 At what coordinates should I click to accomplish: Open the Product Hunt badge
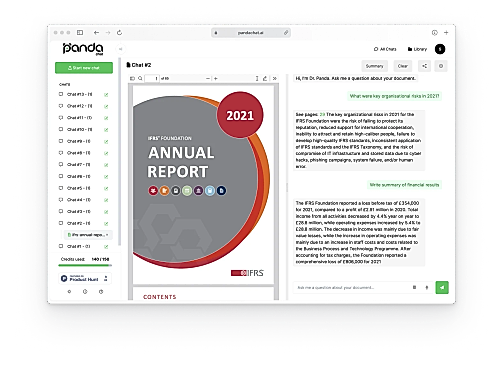[x=85, y=278]
